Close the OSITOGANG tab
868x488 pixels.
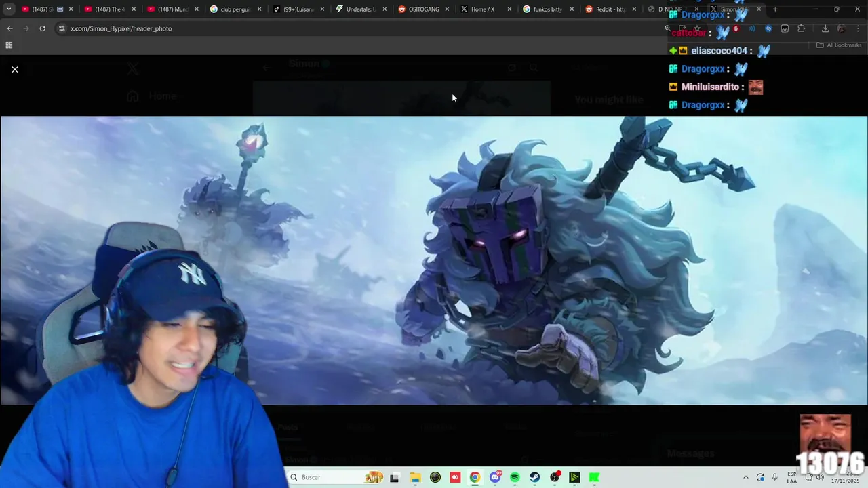click(x=447, y=9)
